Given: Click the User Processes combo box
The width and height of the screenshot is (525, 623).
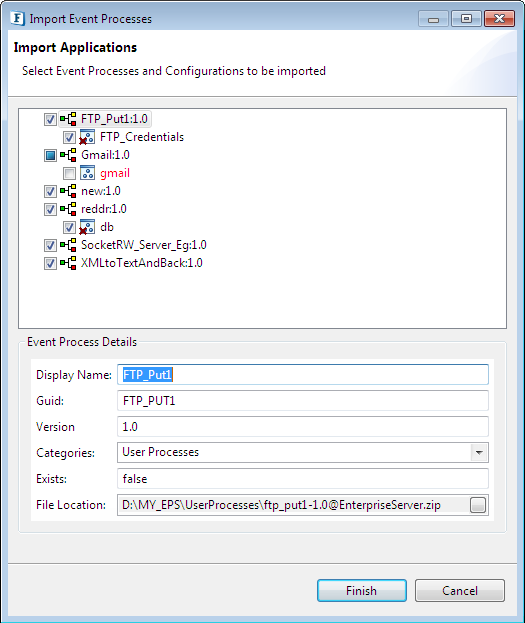Looking at the screenshot, I should [x=303, y=453].
